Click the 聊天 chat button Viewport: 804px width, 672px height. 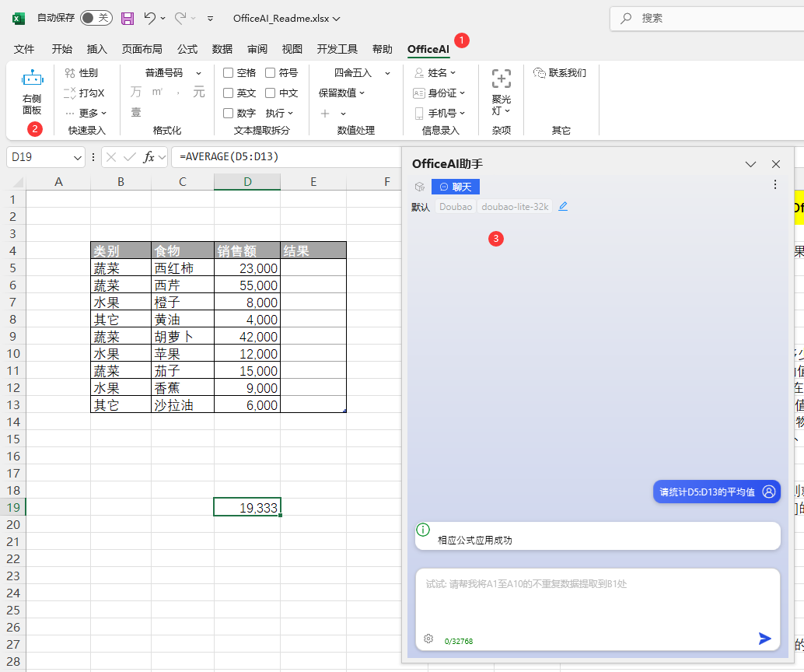tap(456, 187)
